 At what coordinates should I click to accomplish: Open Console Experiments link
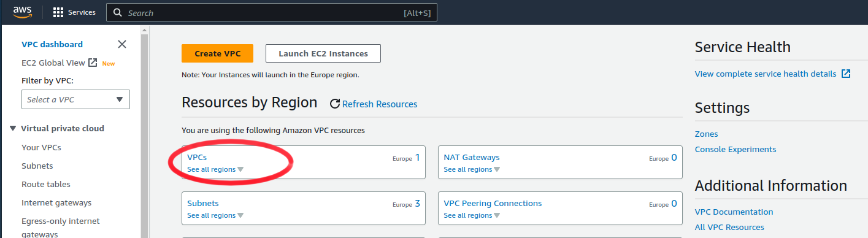pos(735,149)
